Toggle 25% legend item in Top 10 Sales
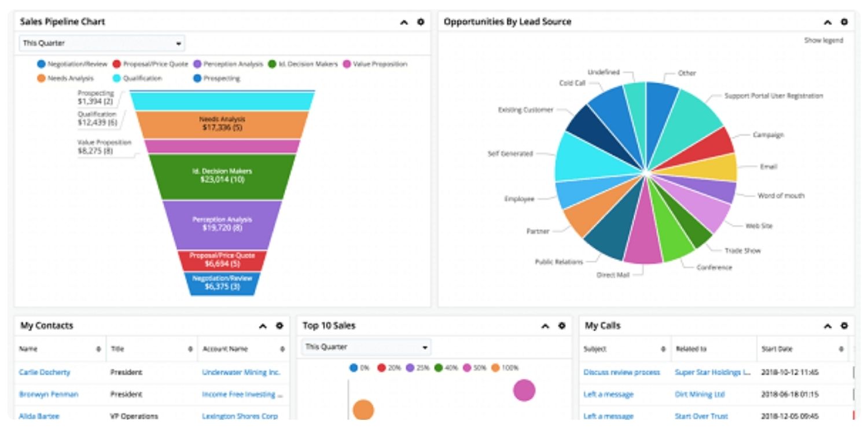The width and height of the screenshot is (868, 429). pyautogui.click(x=417, y=368)
